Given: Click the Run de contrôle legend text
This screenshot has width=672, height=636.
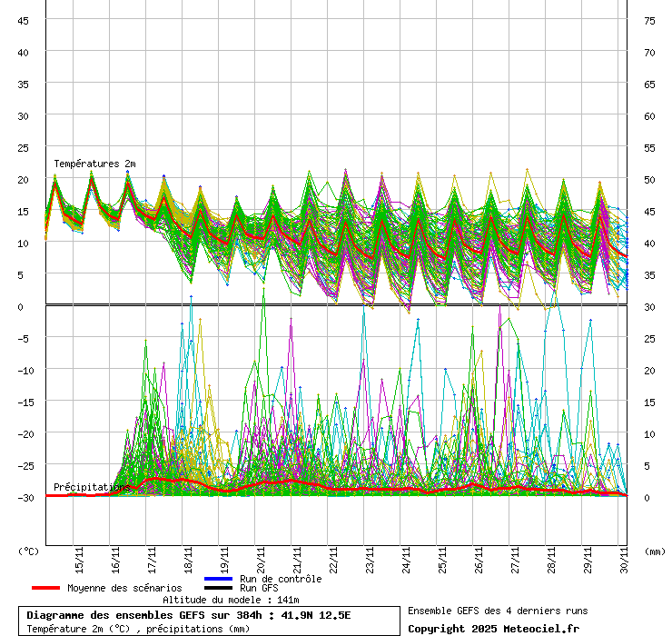Looking at the screenshot, I should [281, 579].
